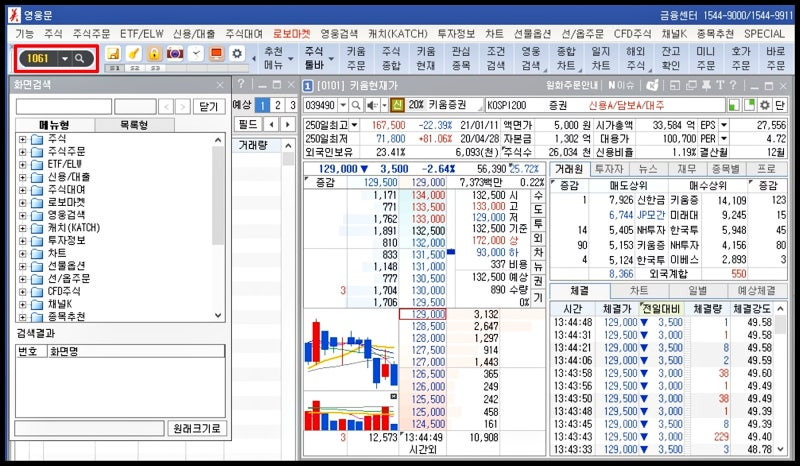
Task: Open the 250일최고 dropdown arrow
Action: click(354, 125)
